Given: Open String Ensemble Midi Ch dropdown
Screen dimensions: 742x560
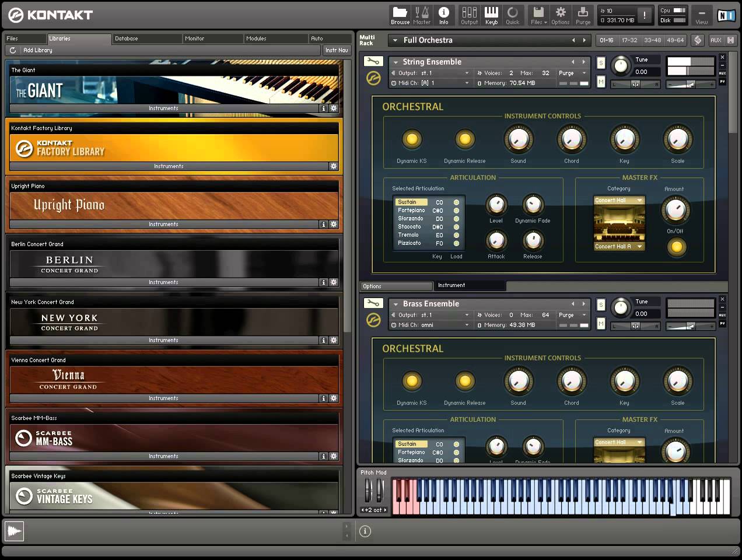Looking at the screenshot, I should tap(431, 83).
